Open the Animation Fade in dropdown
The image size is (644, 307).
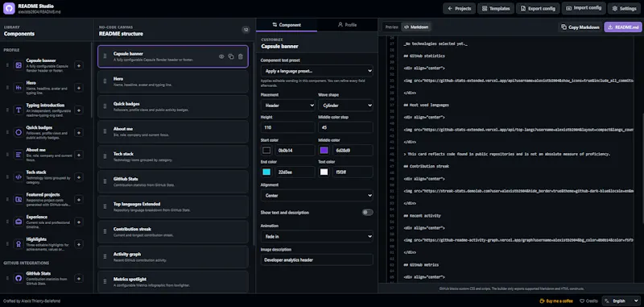point(316,236)
